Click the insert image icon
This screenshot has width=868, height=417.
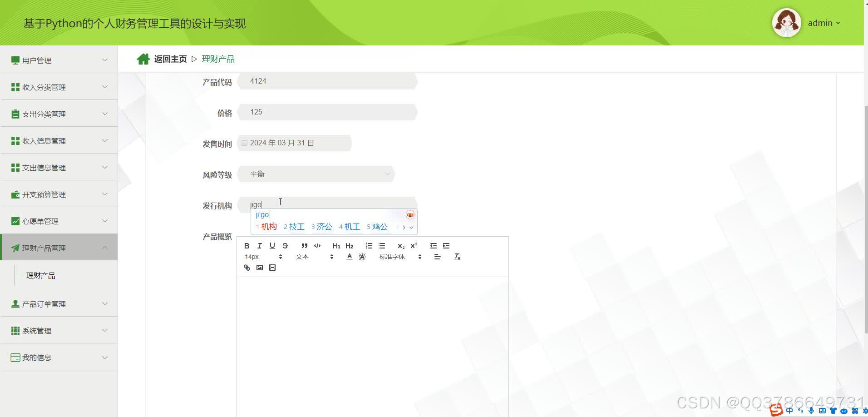259,268
